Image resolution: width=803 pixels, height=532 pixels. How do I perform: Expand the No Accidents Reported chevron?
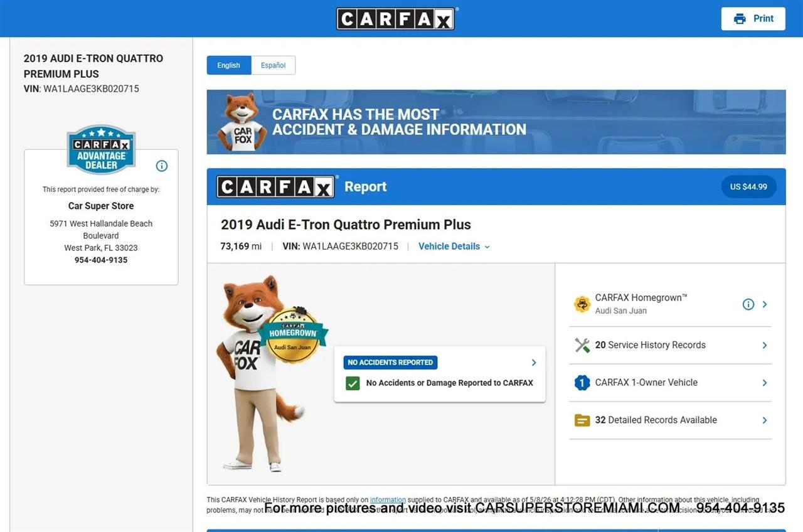click(534, 363)
